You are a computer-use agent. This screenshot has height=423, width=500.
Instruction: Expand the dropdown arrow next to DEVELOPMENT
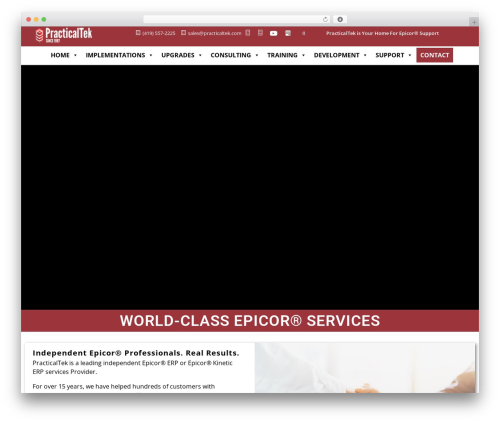(365, 55)
